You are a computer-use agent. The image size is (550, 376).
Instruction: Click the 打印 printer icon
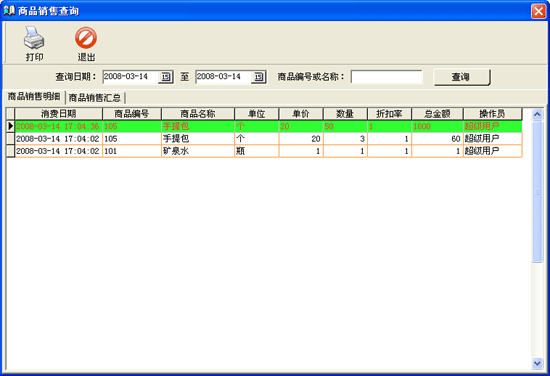(x=34, y=38)
